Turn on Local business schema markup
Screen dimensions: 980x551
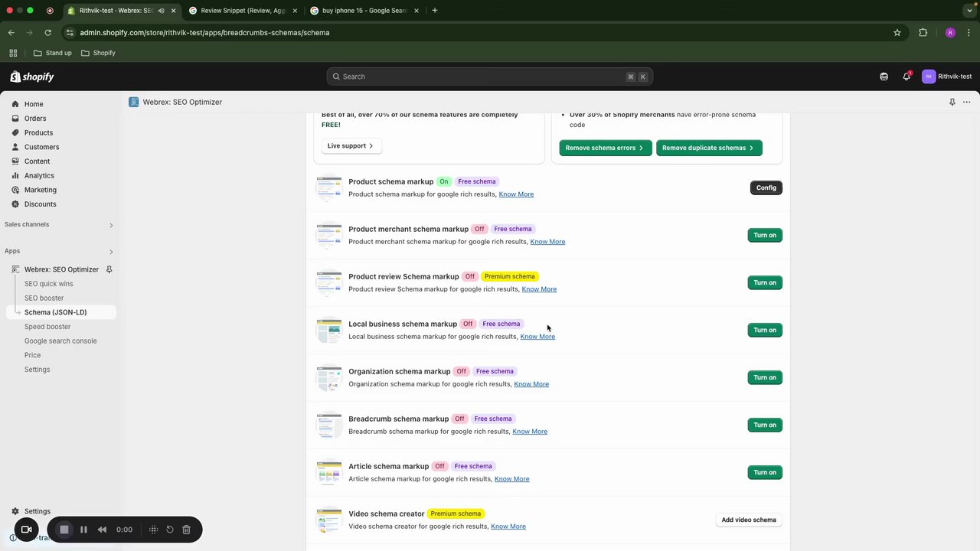(x=765, y=330)
